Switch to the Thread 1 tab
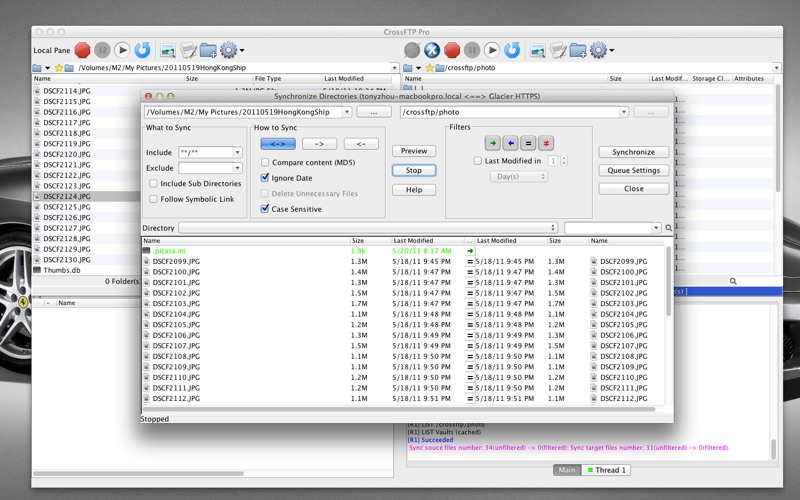The image size is (800, 500). 608,470
